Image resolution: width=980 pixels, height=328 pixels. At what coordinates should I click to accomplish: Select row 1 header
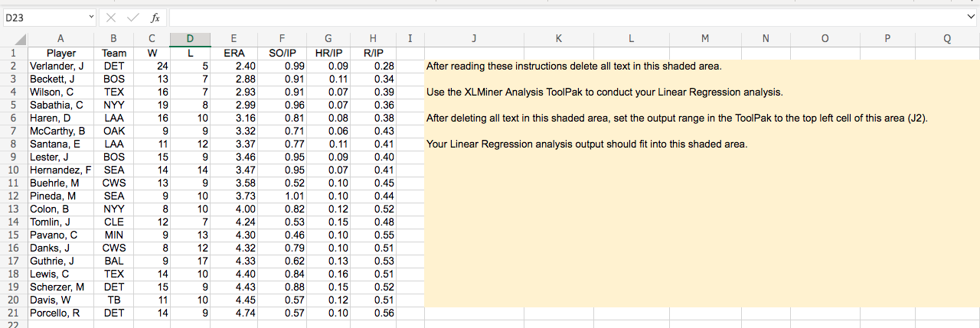[x=14, y=54]
